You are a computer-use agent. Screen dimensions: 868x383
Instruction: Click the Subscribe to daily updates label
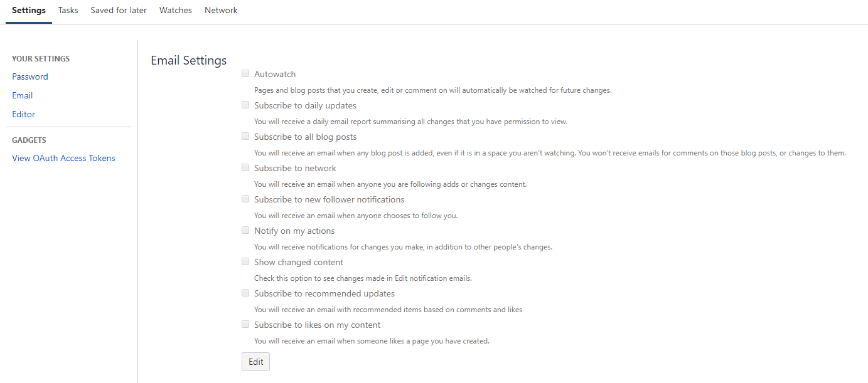[305, 105]
